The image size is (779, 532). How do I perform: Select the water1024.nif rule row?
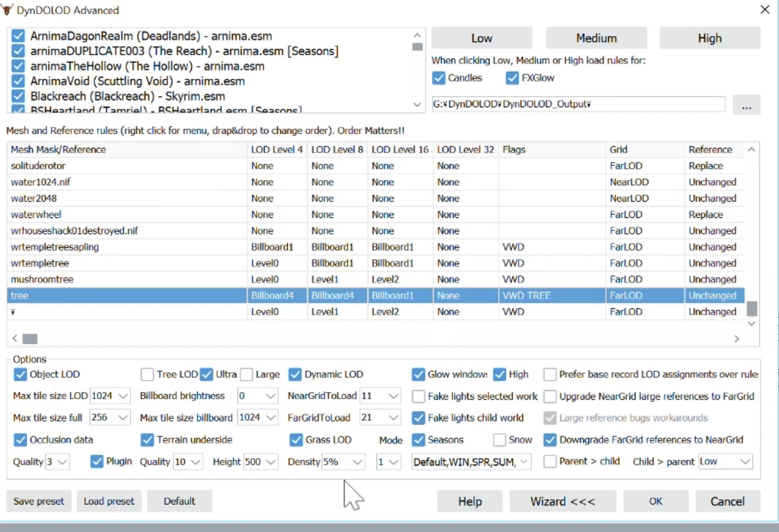(x=376, y=183)
